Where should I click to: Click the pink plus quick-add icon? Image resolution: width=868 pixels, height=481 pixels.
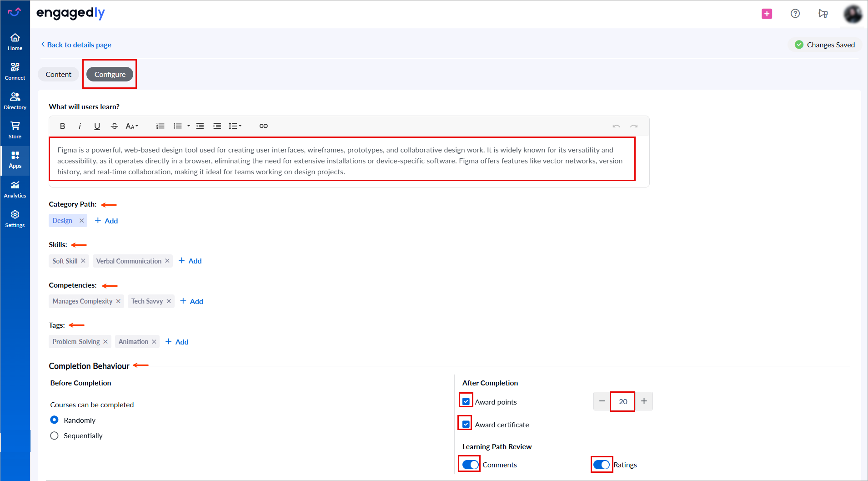click(x=767, y=14)
